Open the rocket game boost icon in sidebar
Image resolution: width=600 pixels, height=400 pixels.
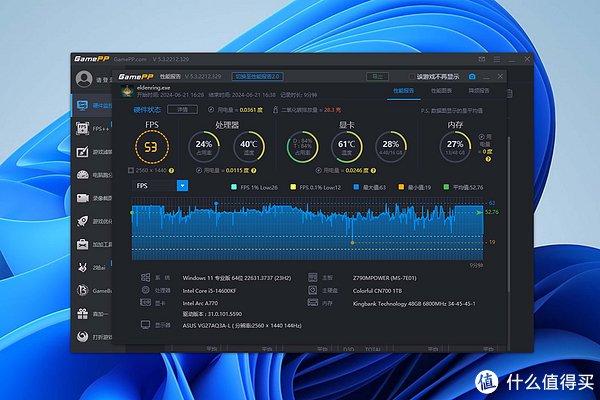(83, 221)
